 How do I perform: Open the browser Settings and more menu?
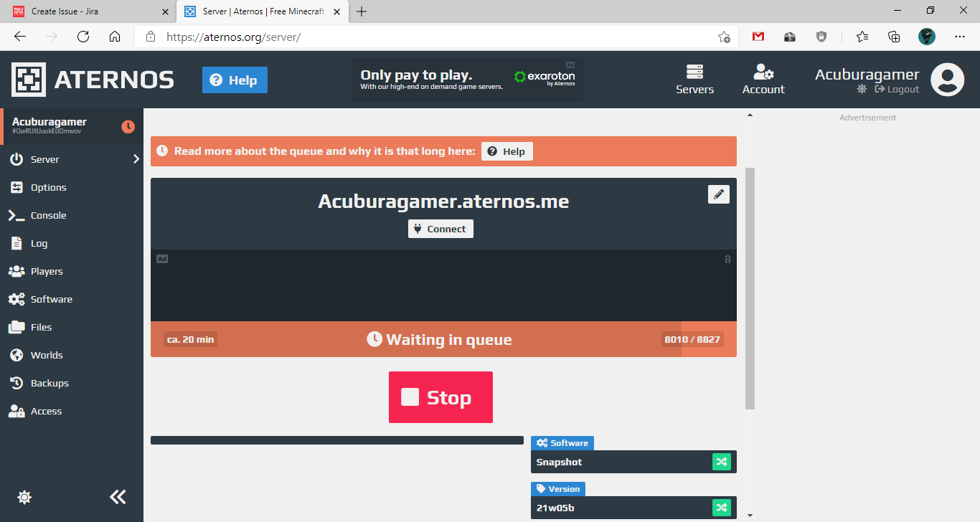(x=960, y=37)
